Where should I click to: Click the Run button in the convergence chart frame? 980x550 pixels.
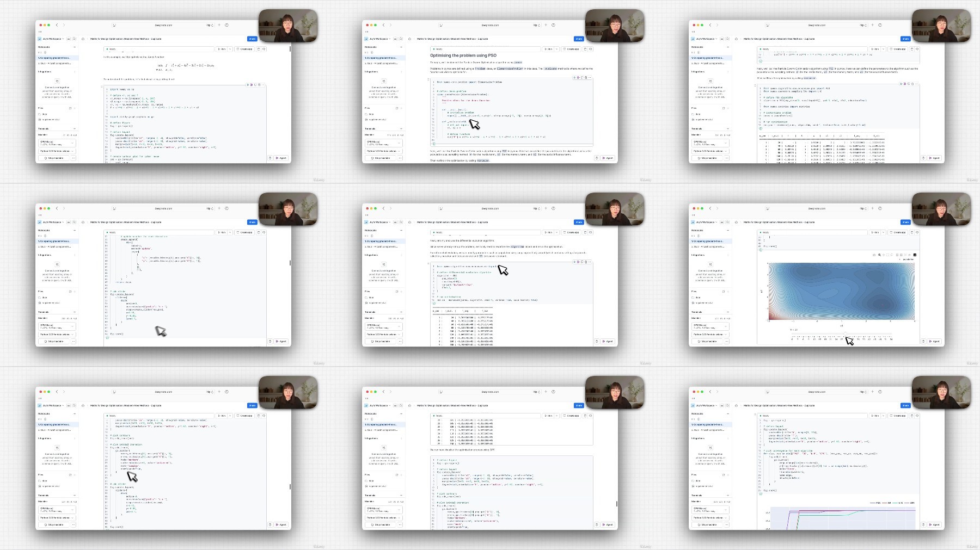click(x=875, y=416)
